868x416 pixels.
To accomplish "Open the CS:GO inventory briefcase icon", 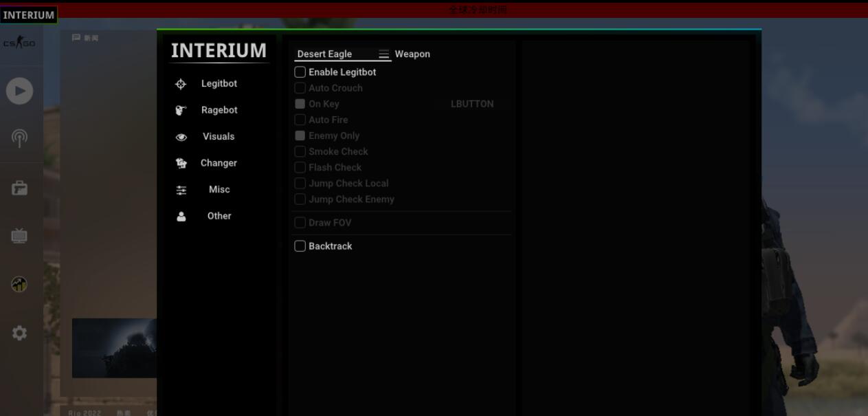I will pos(19,188).
